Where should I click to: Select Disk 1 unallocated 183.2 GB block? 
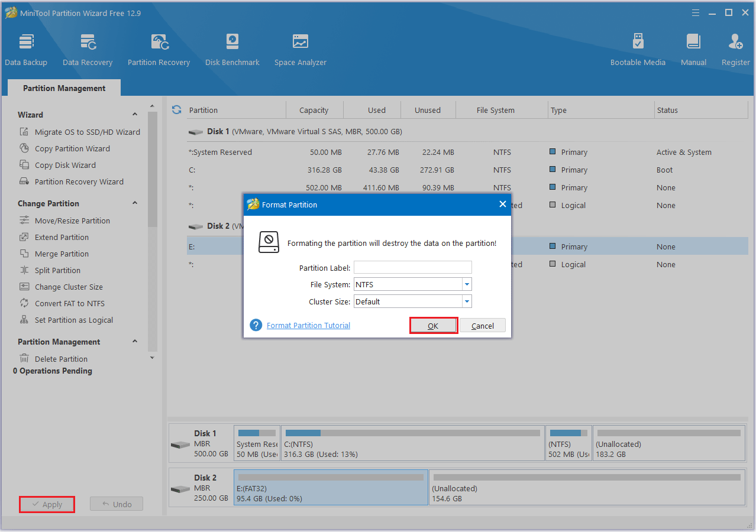[669, 443]
